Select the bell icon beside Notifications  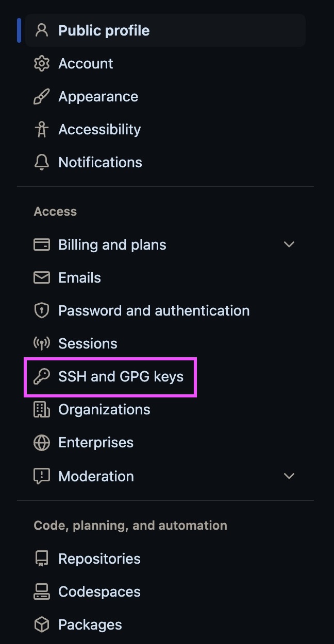click(x=41, y=162)
